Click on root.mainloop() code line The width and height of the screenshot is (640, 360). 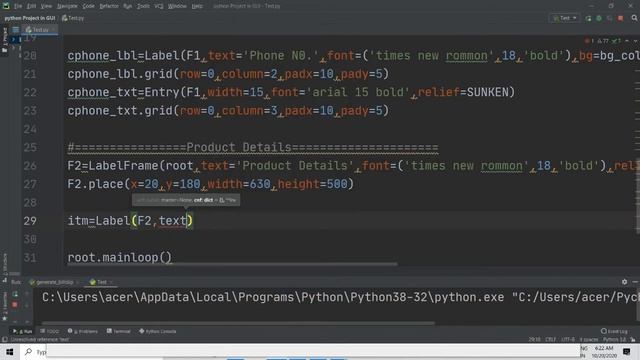(120, 258)
